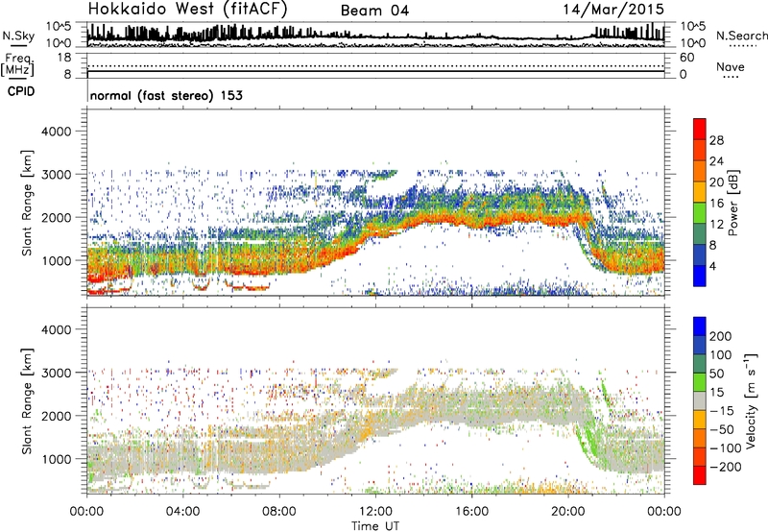768x532 pixels.
Task: Click the 'Nave' legend label
Action: point(731,66)
